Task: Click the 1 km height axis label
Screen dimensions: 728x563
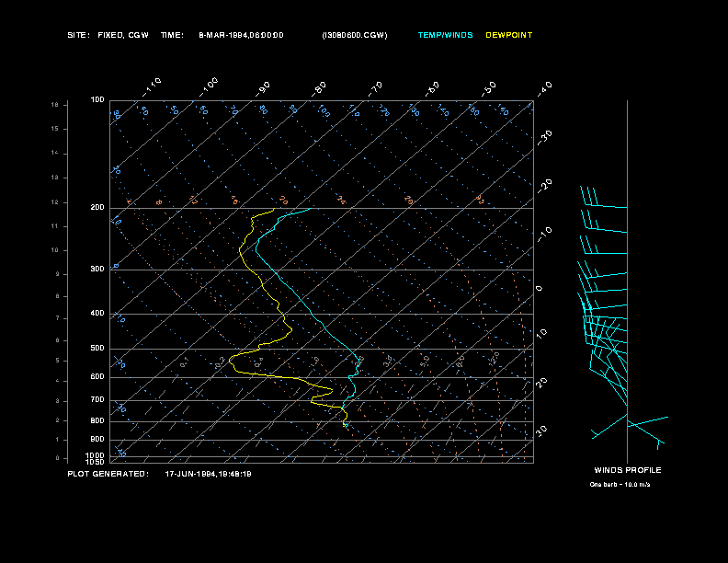Action: (x=58, y=440)
